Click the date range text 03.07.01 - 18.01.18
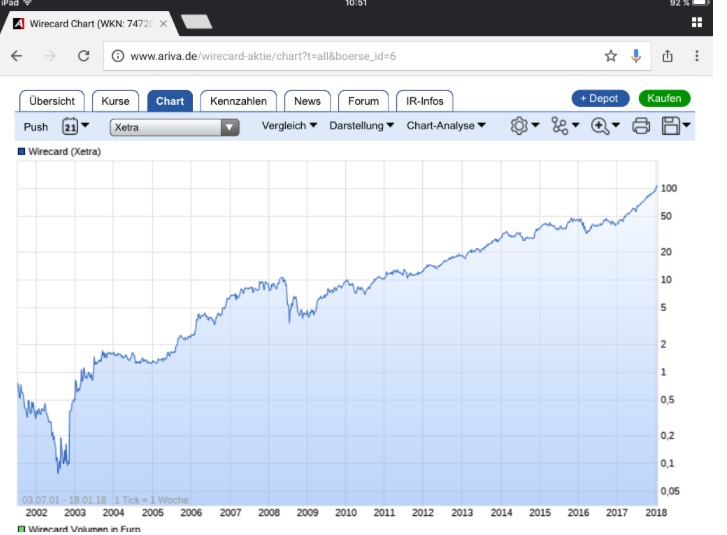Screen dimensions: 727x535 click(x=64, y=500)
